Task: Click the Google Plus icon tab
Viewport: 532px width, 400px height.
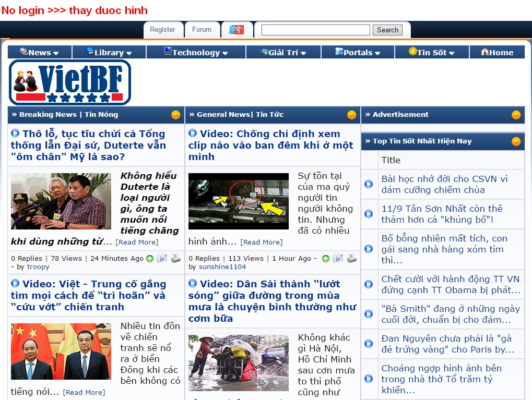Action: click(x=237, y=30)
